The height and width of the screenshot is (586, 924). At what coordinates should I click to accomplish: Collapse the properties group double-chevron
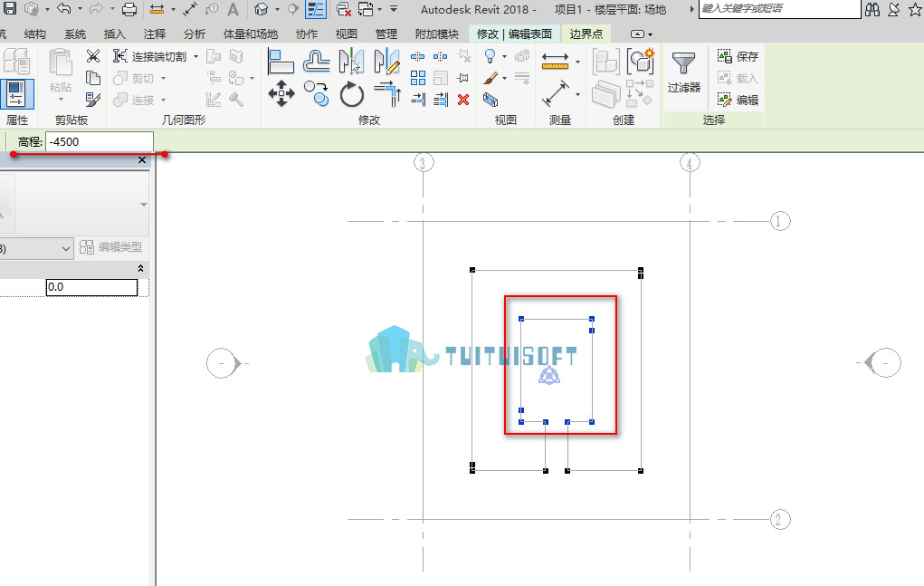[141, 268]
